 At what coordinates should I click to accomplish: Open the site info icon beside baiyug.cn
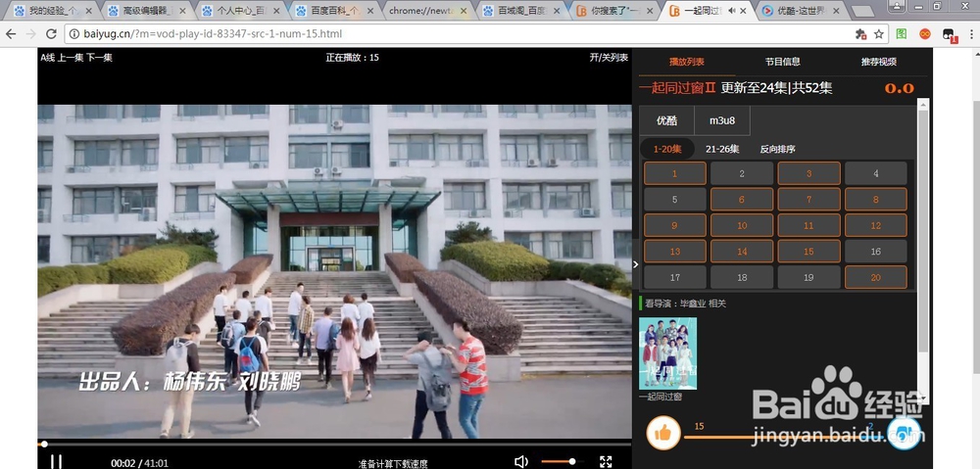pos(74,33)
